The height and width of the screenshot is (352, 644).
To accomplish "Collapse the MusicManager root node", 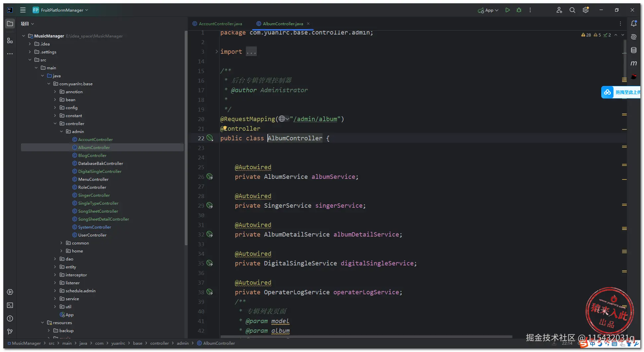I will (x=23, y=36).
